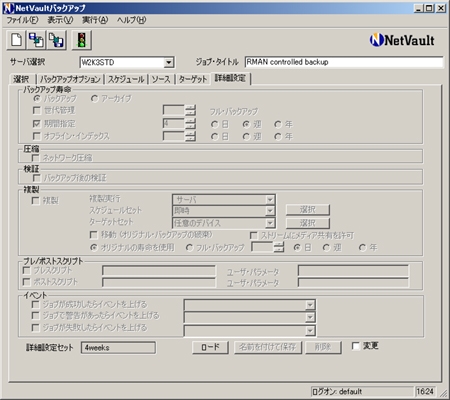The image size is (450, 400).
Task: Click the NetVault logo at top right
Action: click(x=402, y=40)
